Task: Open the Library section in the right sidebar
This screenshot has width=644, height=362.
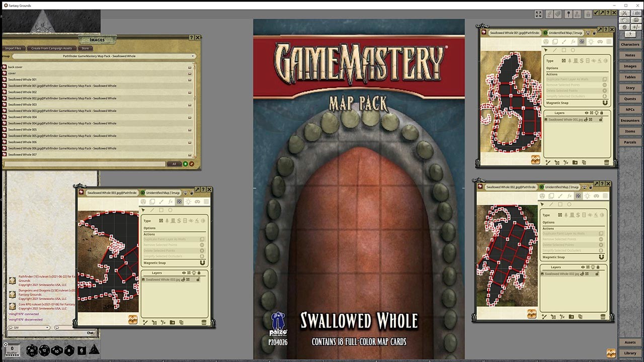Action: [631, 353]
